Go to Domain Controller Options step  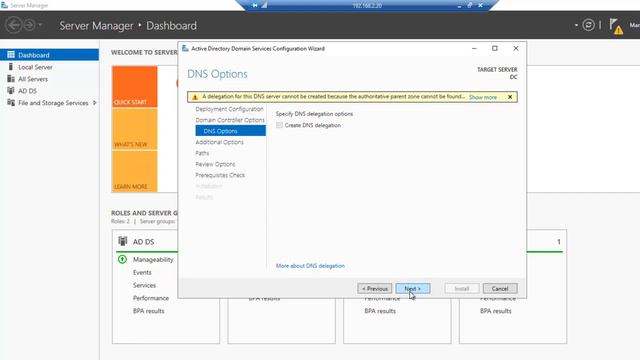pos(230,120)
